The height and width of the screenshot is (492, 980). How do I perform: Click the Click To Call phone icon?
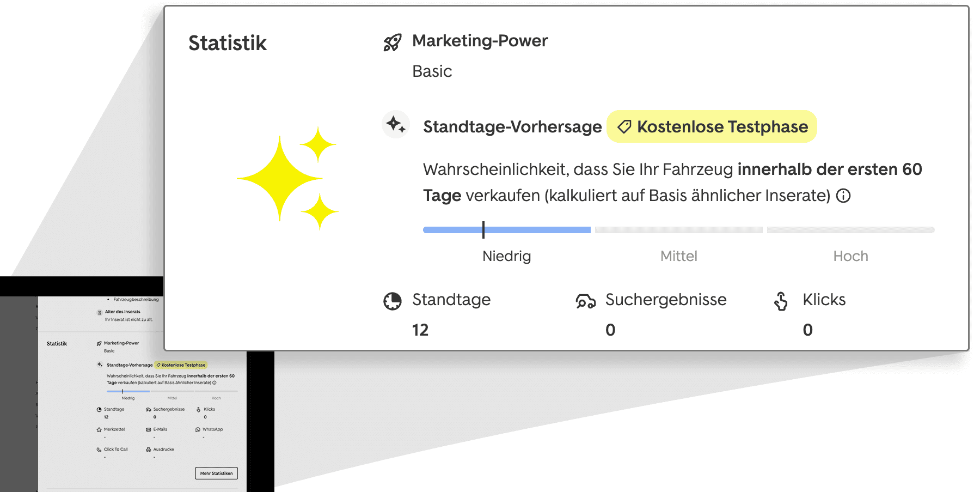[x=99, y=450]
